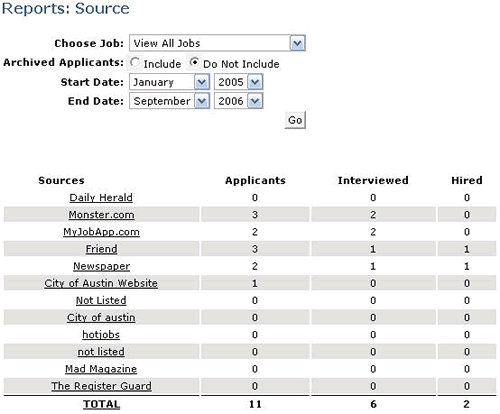Viewport: 500px width, 414px height.
Task: Open the Daily Herald source link
Action: click(101, 198)
